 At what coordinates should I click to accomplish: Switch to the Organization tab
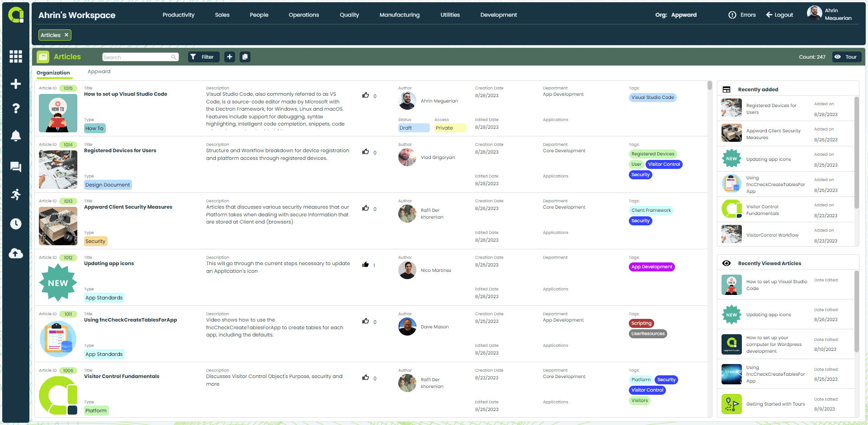pos(53,73)
